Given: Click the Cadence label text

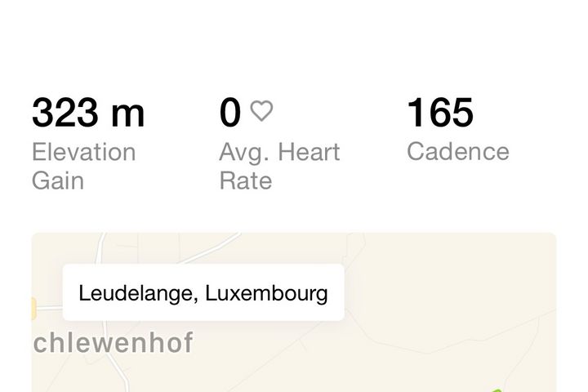Looking at the screenshot, I should (458, 152).
